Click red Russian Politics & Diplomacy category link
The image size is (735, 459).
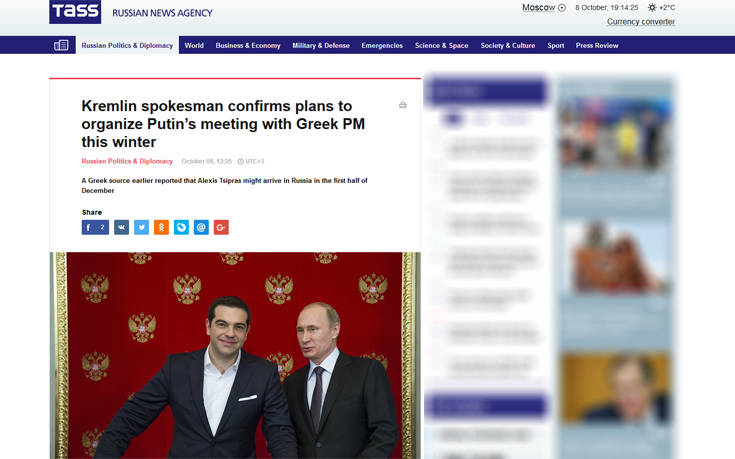pyautogui.click(x=127, y=161)
